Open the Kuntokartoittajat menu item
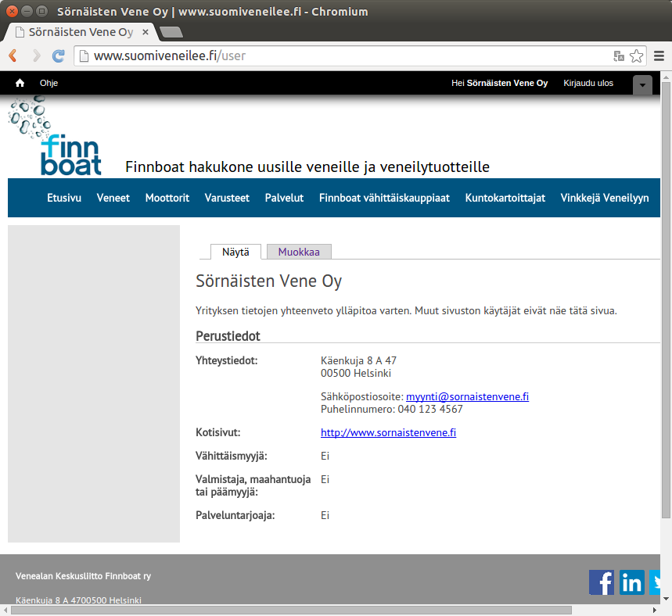This screenshot has height=616, width=672. tap(505, 198)
